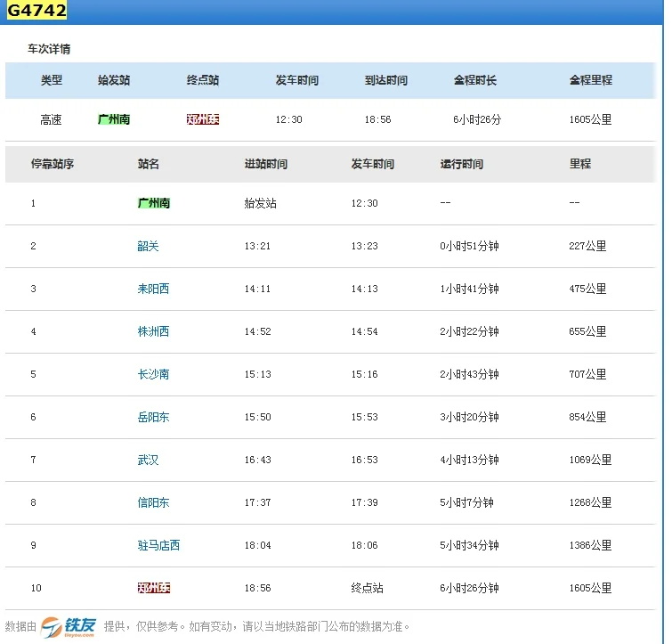672x644 pixels.
Task: Click the 854公里 distance cell
Action: (x=587, y=417)
